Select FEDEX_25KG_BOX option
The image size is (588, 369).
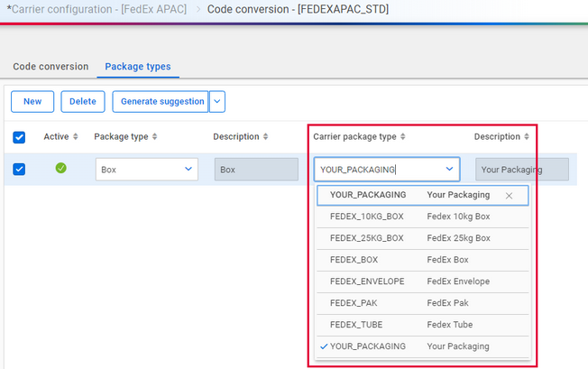coord(423,238)
